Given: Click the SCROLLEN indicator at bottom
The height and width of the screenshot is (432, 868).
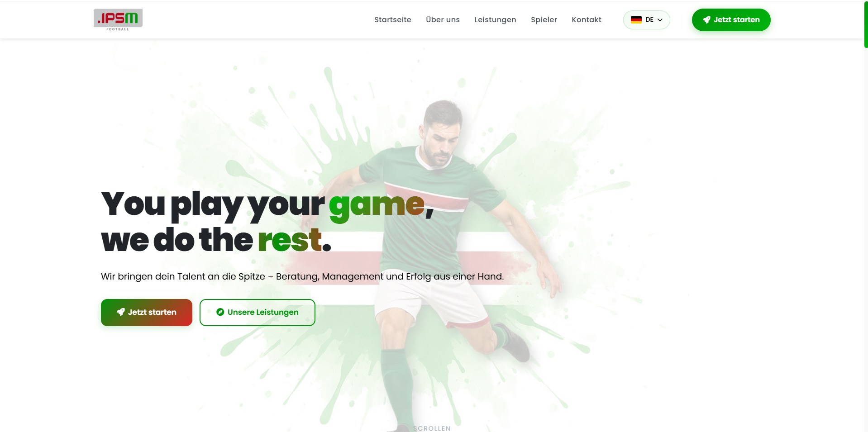Looking at the screenshot, I should click(432, 428).
